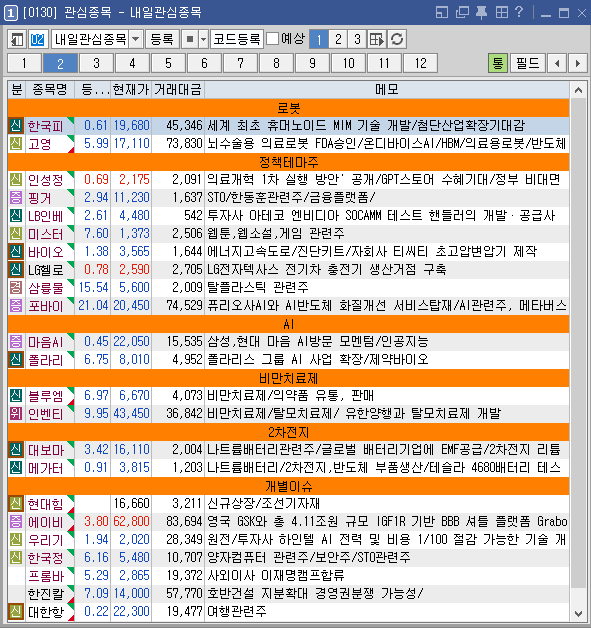Click 신 icon beside 대보마

[16, 449]
